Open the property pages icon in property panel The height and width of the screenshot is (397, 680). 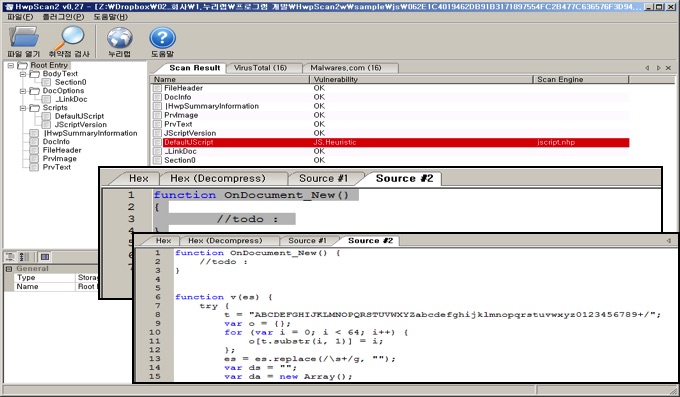[x=45, y=257]
